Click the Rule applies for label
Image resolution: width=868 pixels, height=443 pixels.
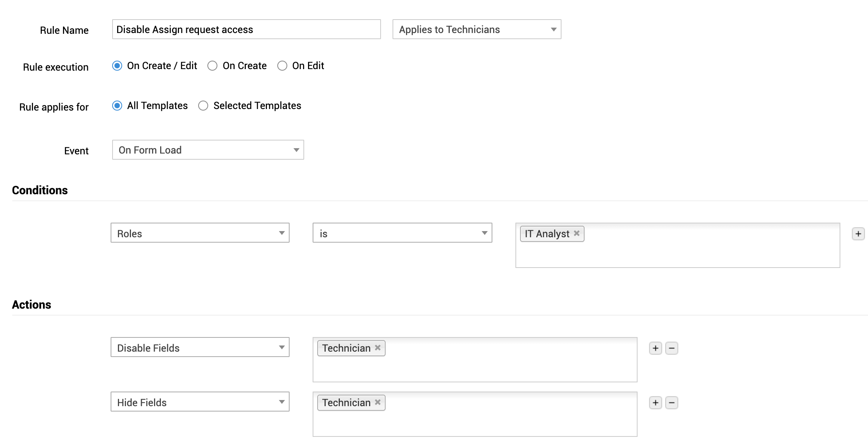(54, 107)
